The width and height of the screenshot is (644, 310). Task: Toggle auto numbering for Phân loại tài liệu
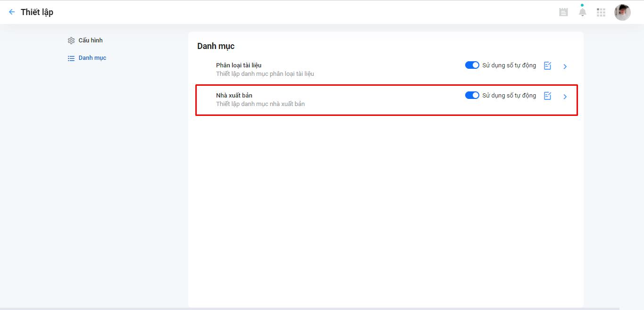[x=472, y=65]
